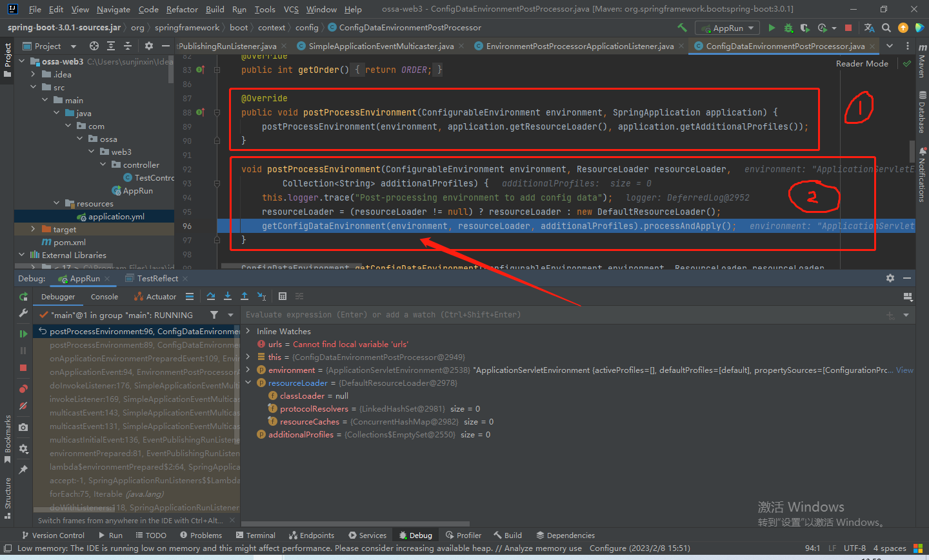929x560 pixels.
Task: Open Evaluate Expression calculator icon
Action: click(x=283, y=296)
